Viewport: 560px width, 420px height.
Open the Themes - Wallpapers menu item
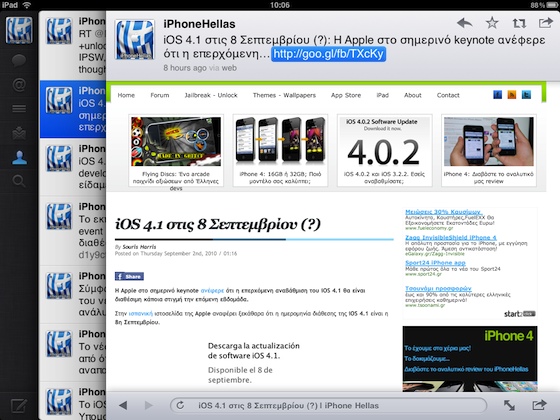(284, 95)
